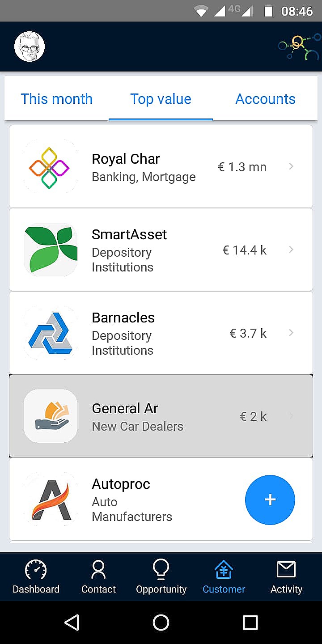The height and width of the screenshot is (644, 322).
Task: Open the user profile avatar
Action: [x=30, y=47]
